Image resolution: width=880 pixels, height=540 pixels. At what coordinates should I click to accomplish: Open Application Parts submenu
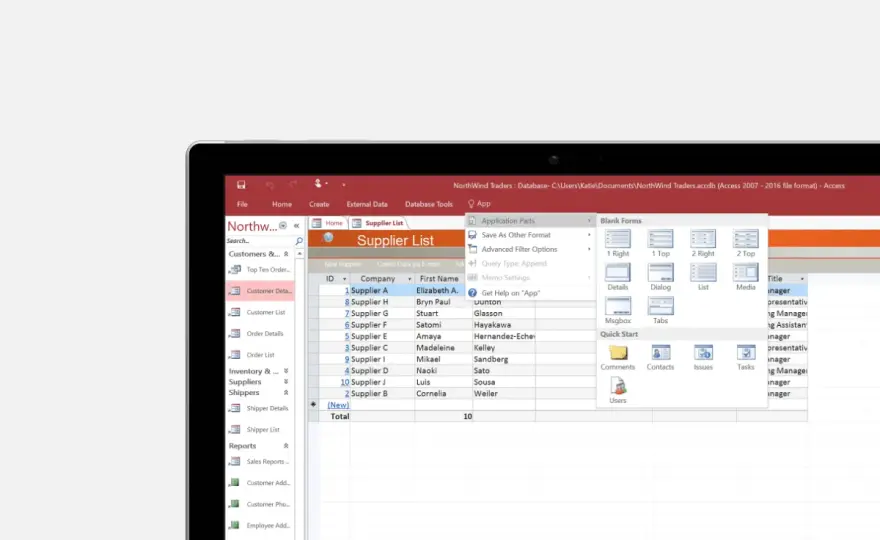click(530, 221)
